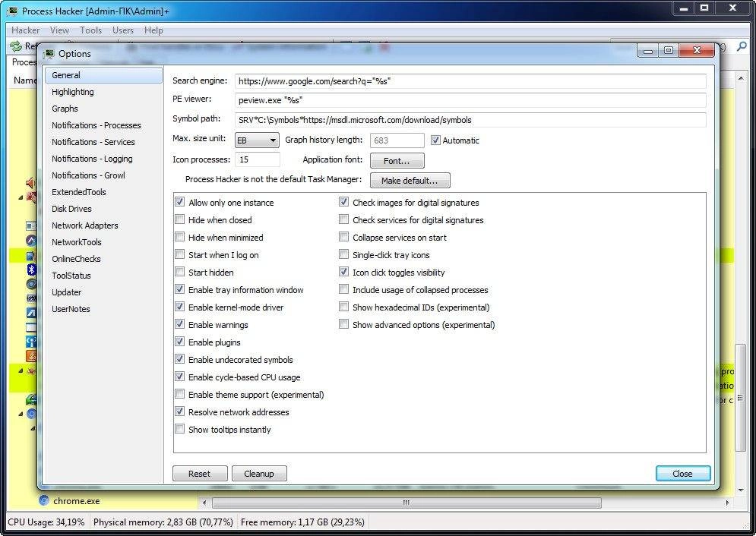This screenshot has height=536, width=756.
Task: Toggle Icon click toggles visibility
Action: point(343,272)
